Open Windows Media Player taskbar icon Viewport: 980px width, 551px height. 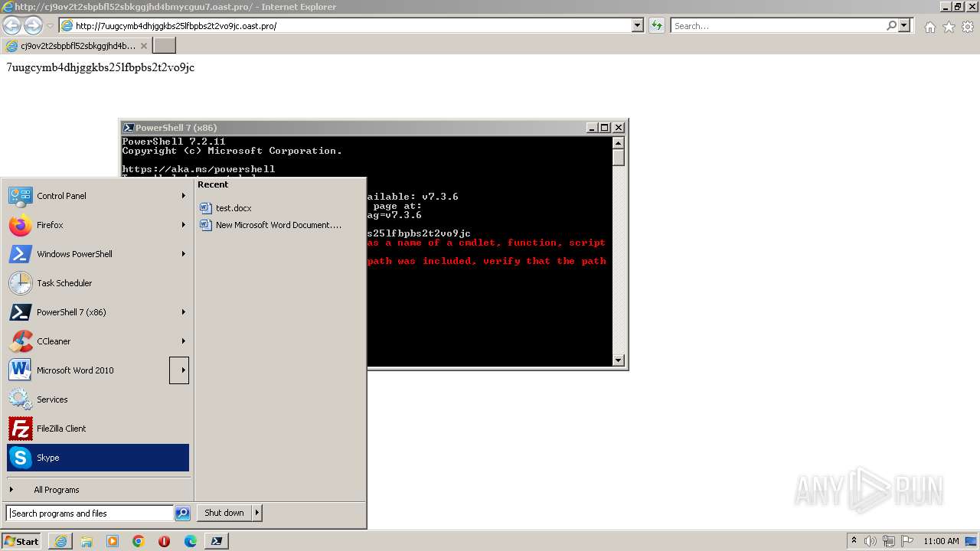113,541
